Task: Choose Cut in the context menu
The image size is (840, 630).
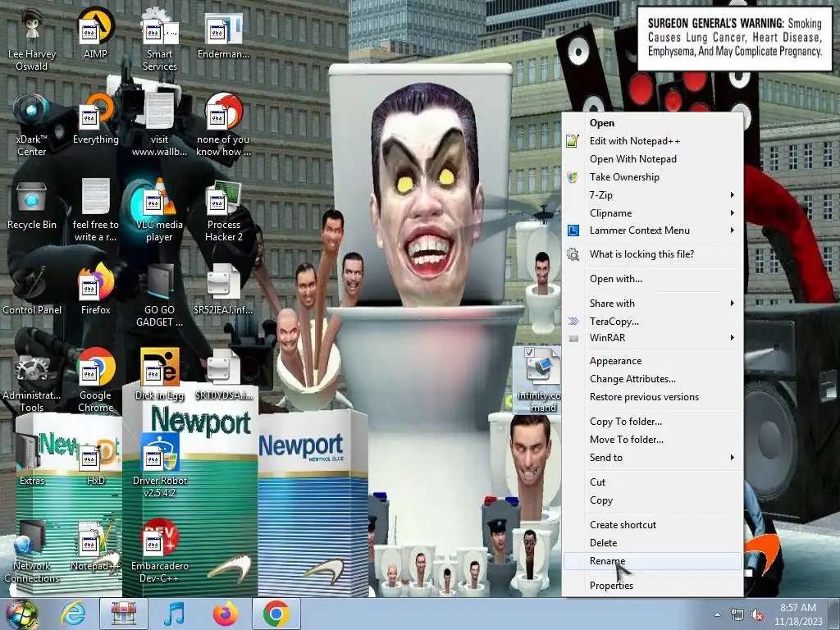Action: 653,482
